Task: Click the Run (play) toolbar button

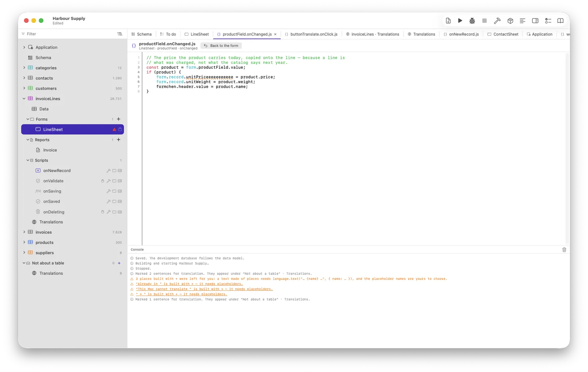Action: [x=460, y=21]
